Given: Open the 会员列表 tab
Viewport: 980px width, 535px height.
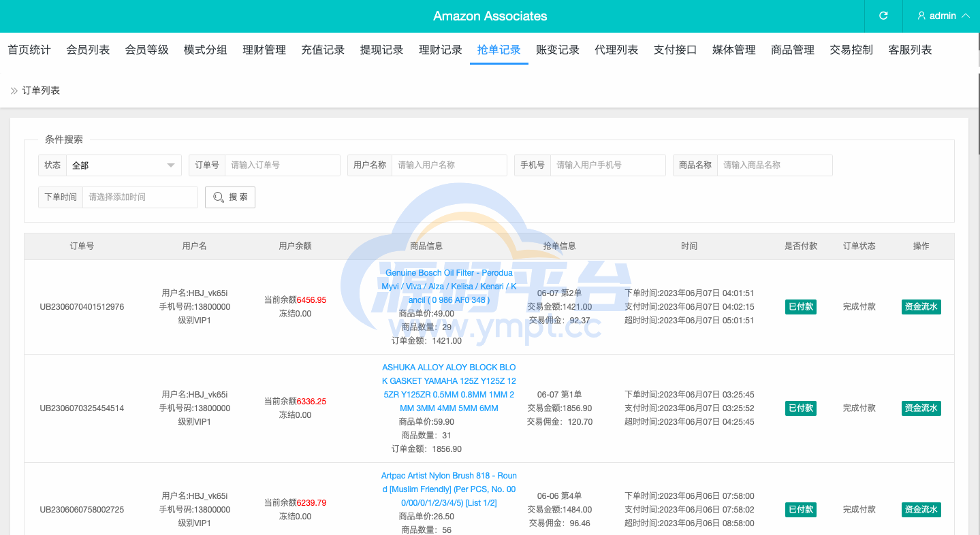Looking at the screenshot, I should pyautogui.click(x=88, y=50).
